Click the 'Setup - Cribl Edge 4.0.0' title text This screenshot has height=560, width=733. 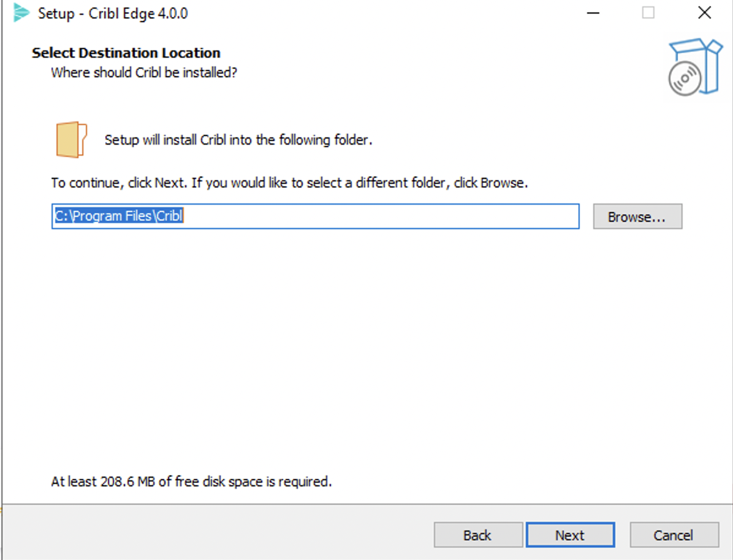click(113, 13)
